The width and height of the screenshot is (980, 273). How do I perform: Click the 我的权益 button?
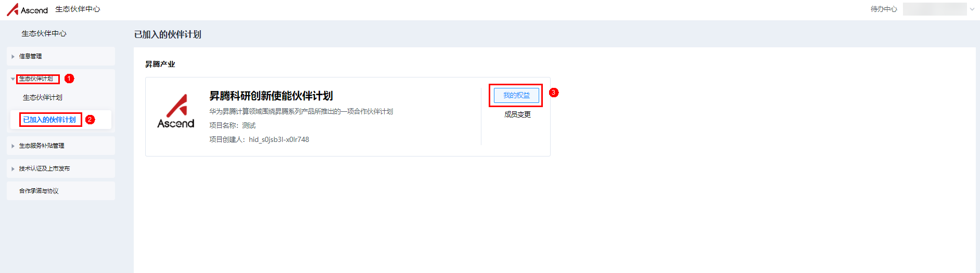[x=516, y=95]
